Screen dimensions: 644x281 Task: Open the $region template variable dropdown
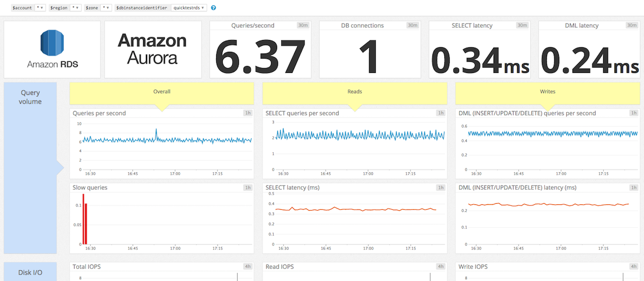[76, 8]
